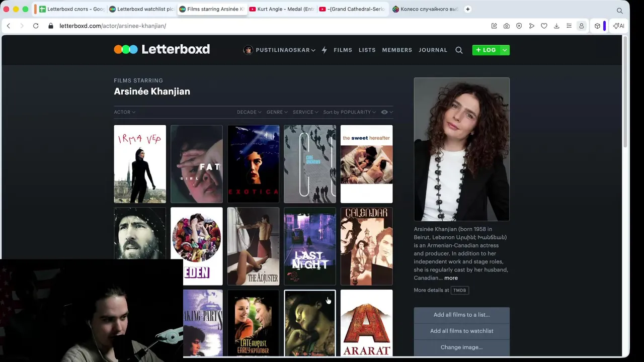Expand the SERVICE filter dropdown

click(306, 112)
